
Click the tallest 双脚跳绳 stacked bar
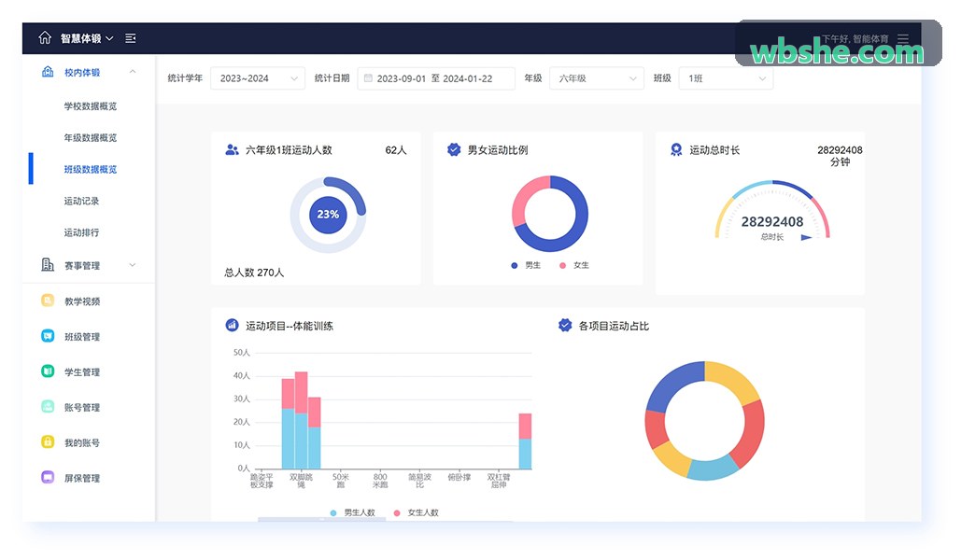point(301,420)
